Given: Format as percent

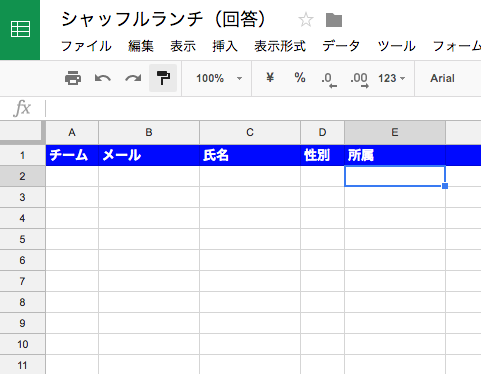Looking at the screenshot, I should pos(300,78).
